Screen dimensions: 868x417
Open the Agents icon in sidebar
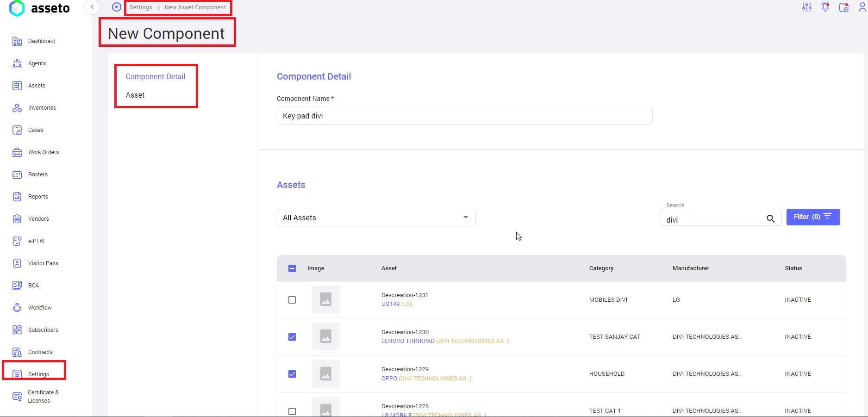point(17,63)
